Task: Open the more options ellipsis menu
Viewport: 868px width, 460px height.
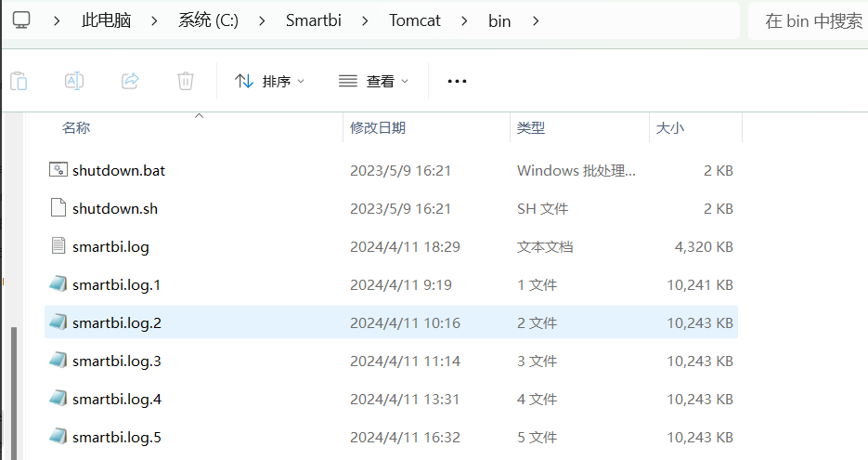Action: click(x=457, y=82)
